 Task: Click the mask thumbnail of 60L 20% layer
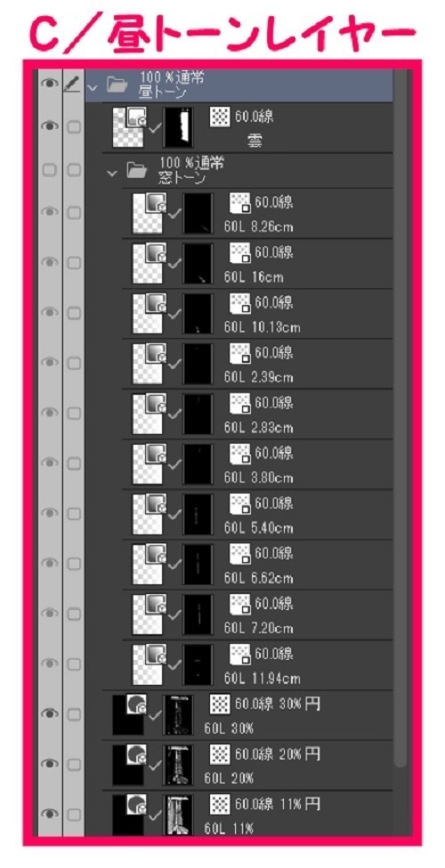click(178, 765)
